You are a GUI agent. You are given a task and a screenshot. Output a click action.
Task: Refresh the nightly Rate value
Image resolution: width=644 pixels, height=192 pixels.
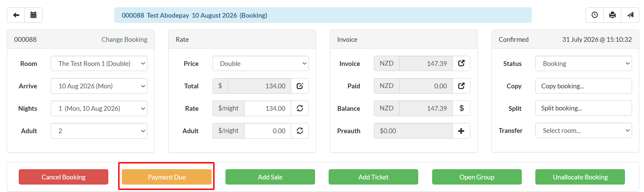click(x=300, y=108)
